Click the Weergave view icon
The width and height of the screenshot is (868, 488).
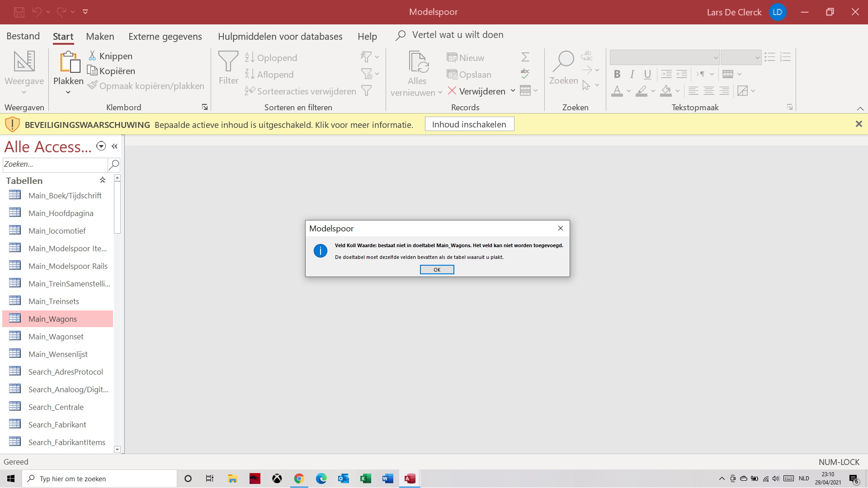click(24, 61)
